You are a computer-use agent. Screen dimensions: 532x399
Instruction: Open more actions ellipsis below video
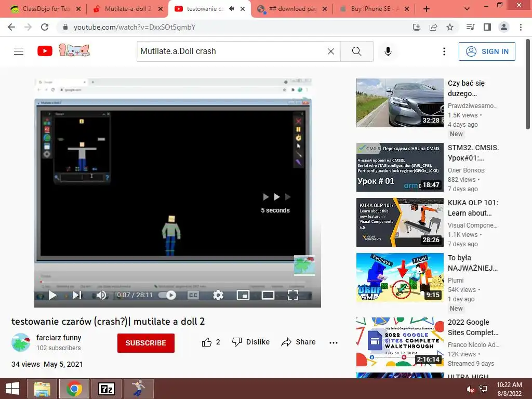pyautogui.click(x=334, y=343)
